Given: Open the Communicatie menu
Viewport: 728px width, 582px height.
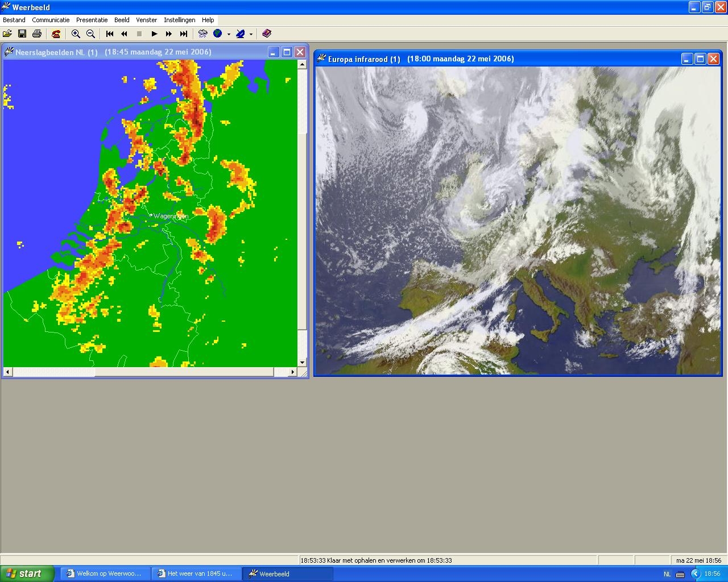Looking at the screenshot, I should coord(51,20).
